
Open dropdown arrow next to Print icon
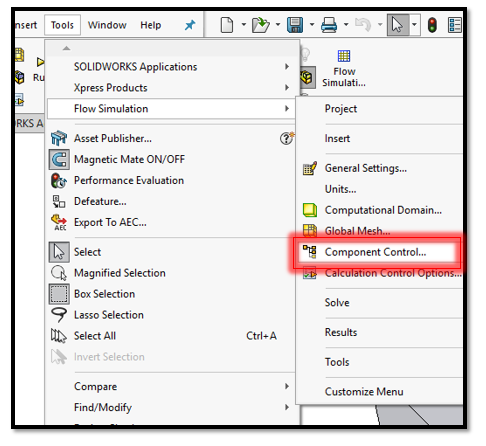(346, 25)
